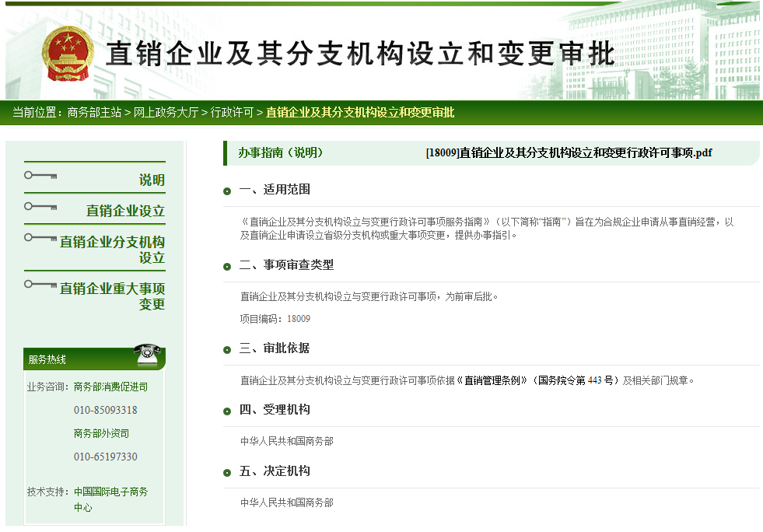Open 行政许可 breadcrumb link
763x532 pixels.
click(x=232, y=113)
